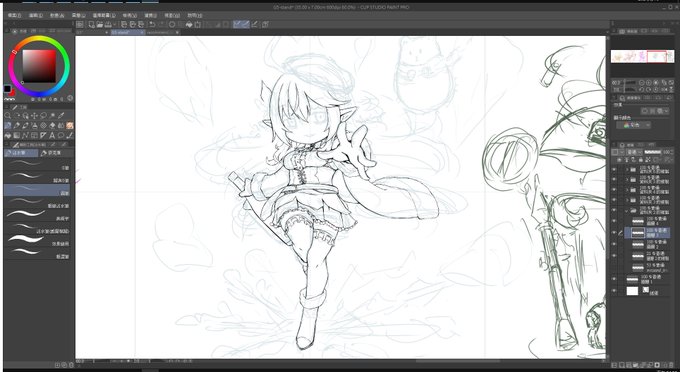This screenshot has width=680, height=372.
Task: Switch to the 沾水筆 sub tool tab
Action: click(x=20, y=153)
